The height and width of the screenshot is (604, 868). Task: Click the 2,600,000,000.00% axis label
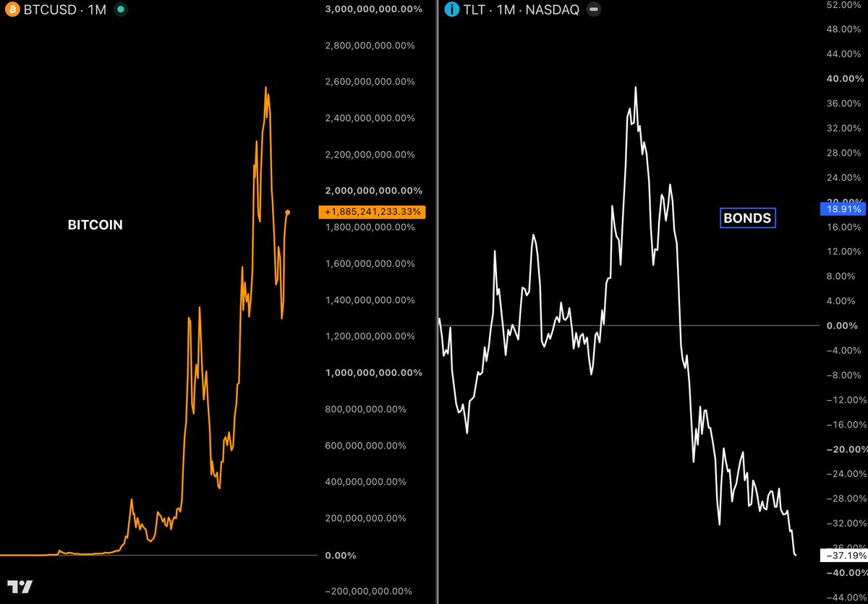(370, 81)
